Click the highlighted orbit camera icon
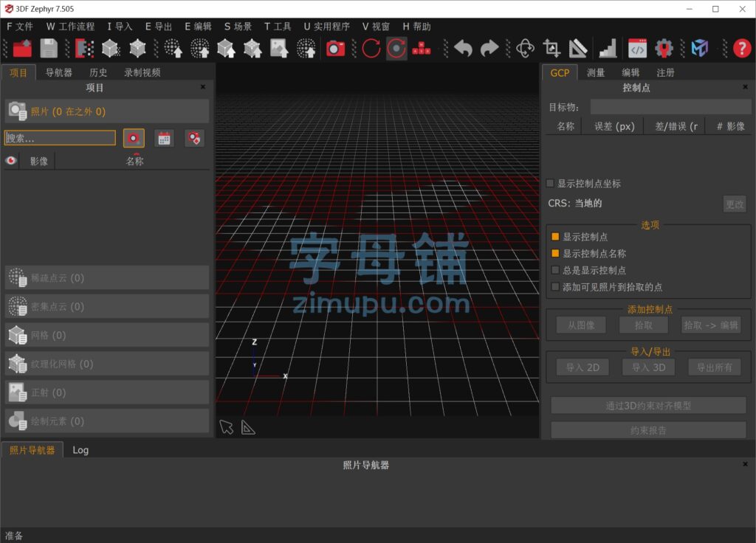Image resolution: width=756 pixels, height=543 pixels. [x=396, y=48]
